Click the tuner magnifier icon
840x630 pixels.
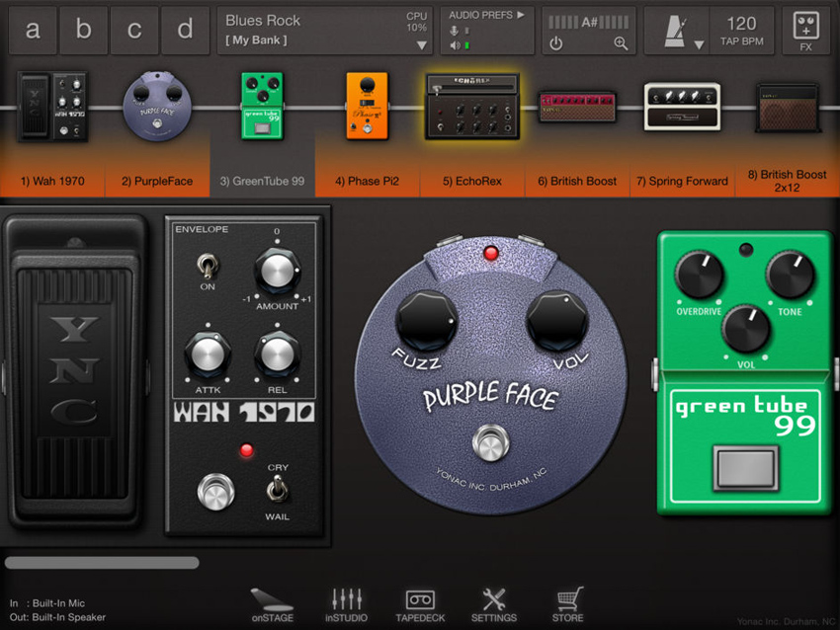[621, 43]
